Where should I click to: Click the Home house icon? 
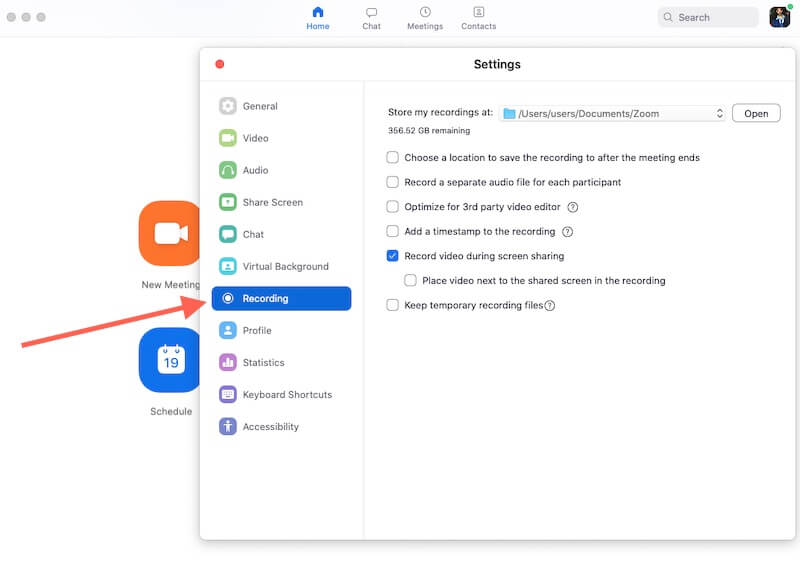(x=318, y=12)
